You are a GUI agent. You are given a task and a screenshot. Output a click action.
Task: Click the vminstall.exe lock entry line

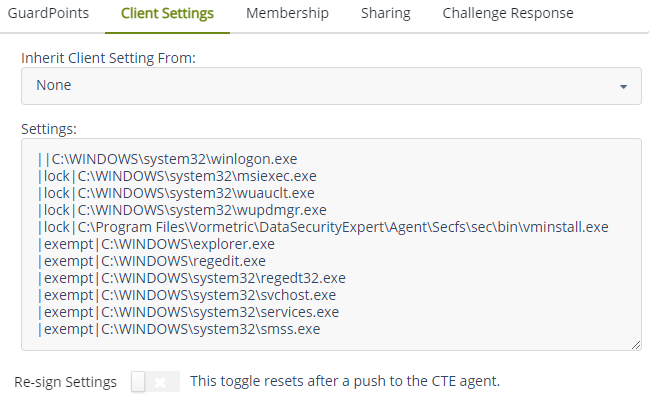[x=322, y=227]
